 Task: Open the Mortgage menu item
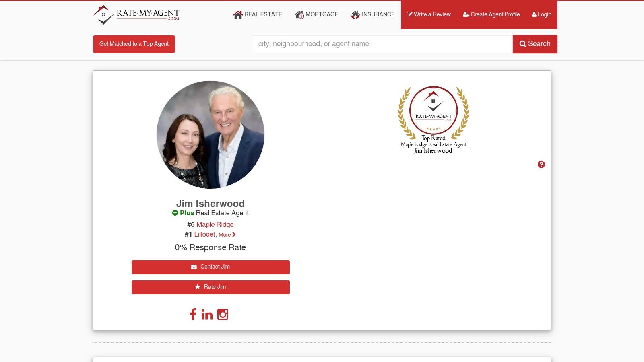point(316,14)
